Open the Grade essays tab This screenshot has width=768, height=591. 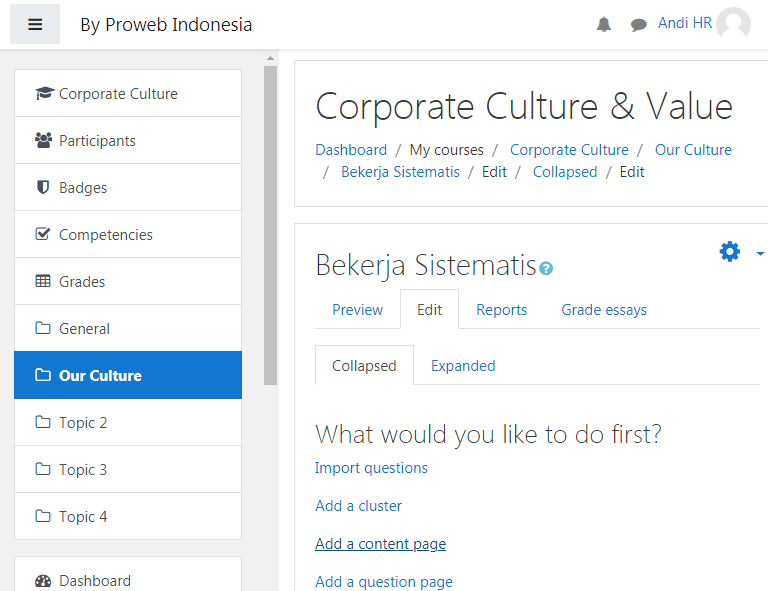[603, 309]
